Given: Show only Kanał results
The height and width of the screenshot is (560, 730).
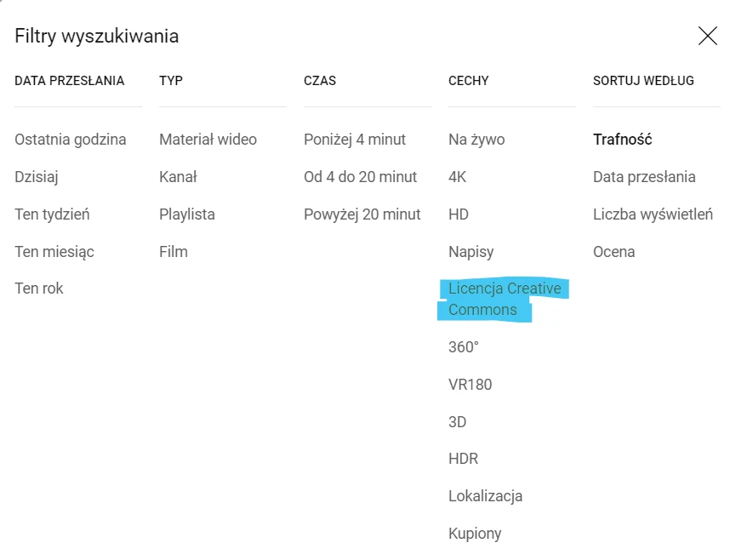Looking at the screenshot, I should 178,177.
